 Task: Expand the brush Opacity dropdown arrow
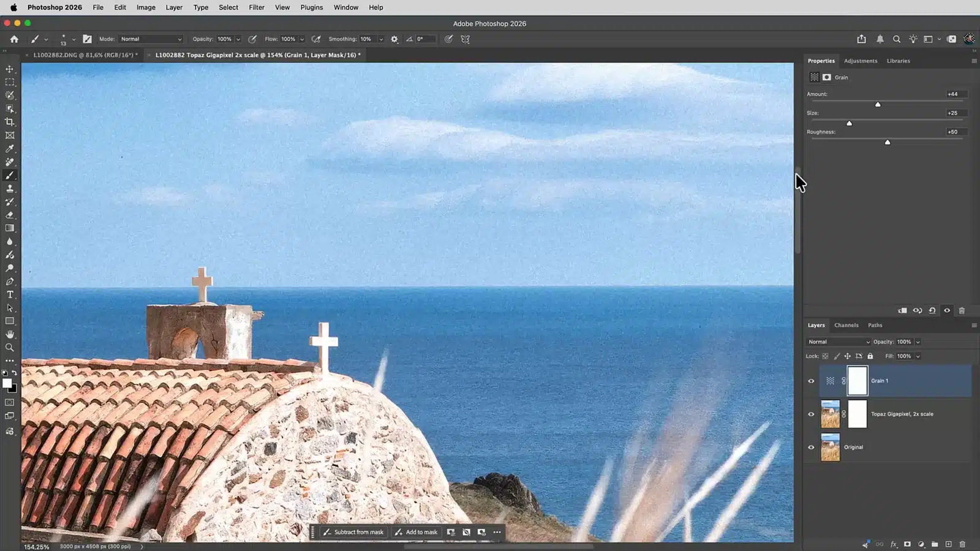coord(238,39)
